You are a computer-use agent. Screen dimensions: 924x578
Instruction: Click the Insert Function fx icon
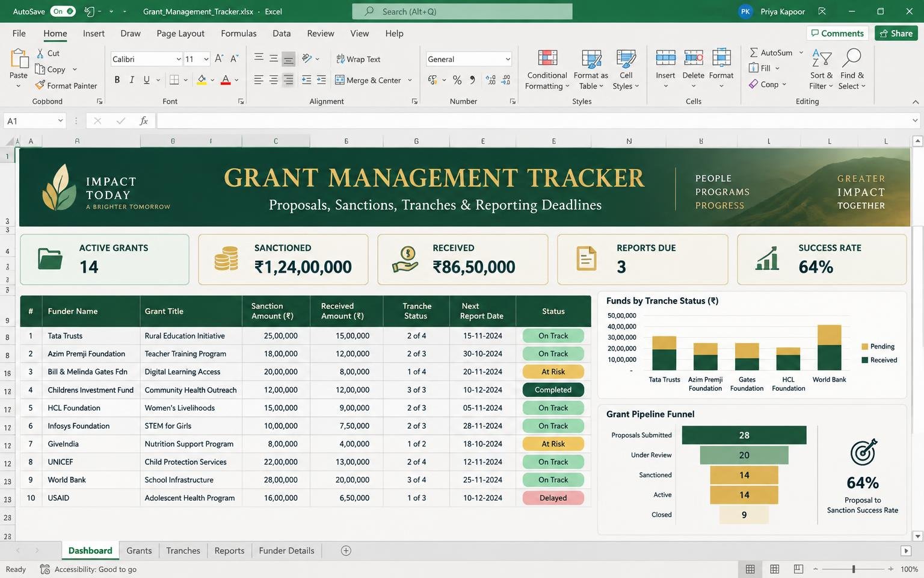pos(144,121)
